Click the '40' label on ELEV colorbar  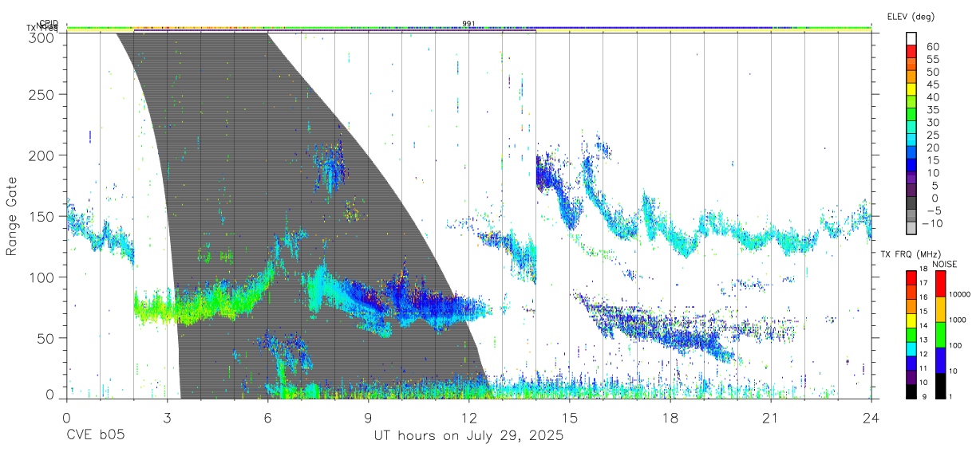pos(932,97)
